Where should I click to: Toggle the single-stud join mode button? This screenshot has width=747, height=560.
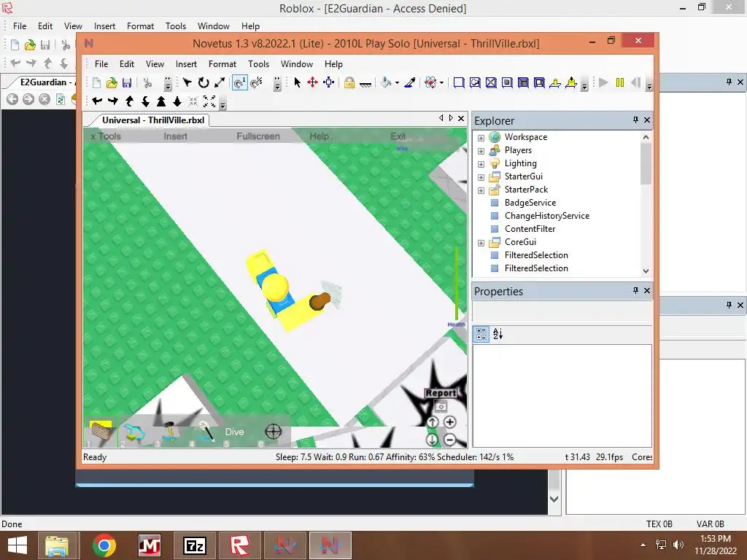tap(239, 82)
